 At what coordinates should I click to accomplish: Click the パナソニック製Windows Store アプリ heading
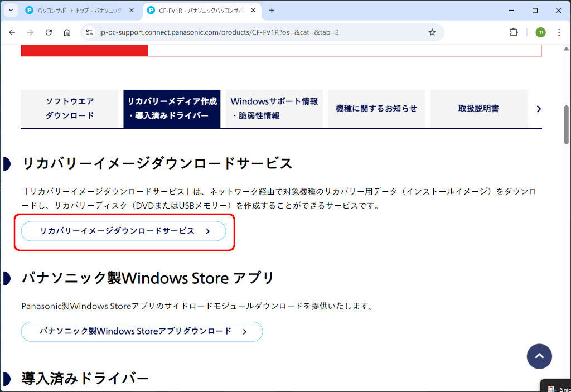147,278
